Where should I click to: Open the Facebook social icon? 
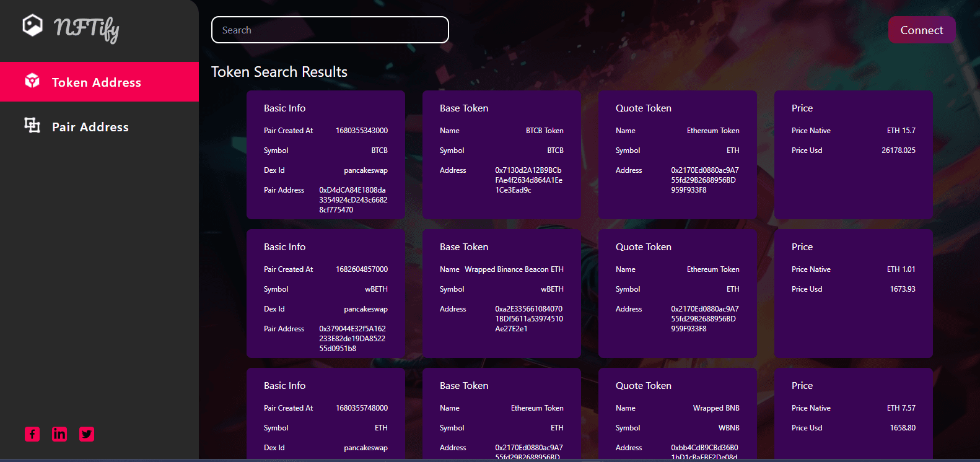tap(32, 434)
